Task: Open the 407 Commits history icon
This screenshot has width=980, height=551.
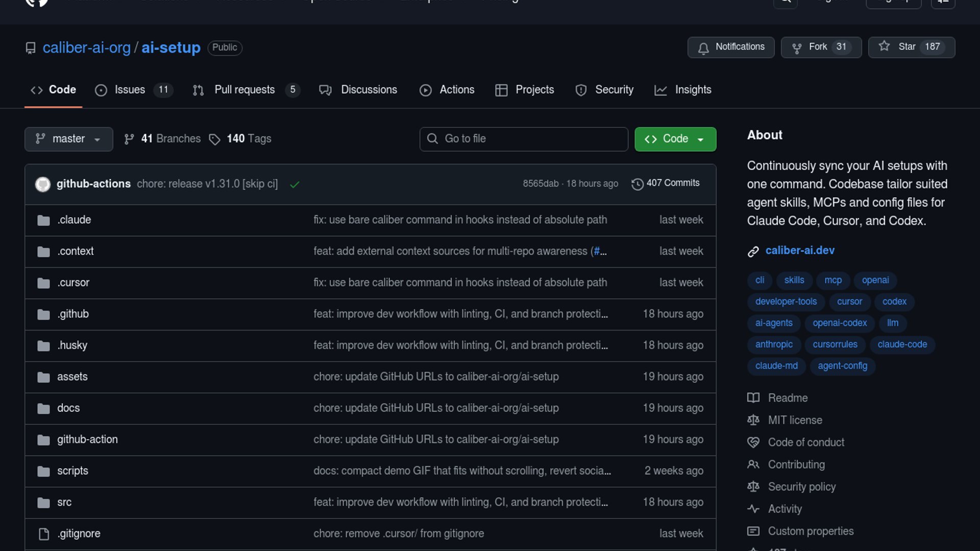Action: click(637, 184)
